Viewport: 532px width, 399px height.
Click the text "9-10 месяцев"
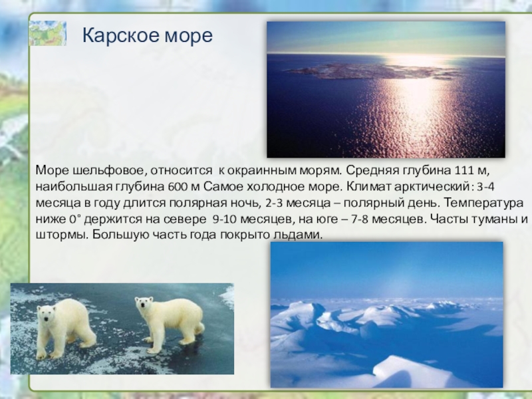click(247, 219)
